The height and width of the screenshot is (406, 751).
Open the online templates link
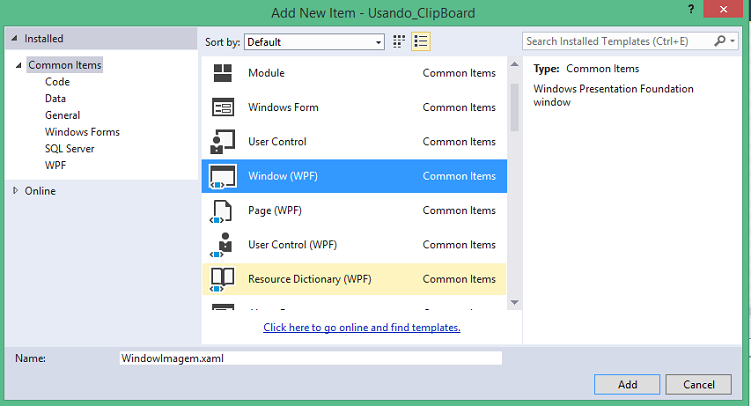[x=362, y=327]
